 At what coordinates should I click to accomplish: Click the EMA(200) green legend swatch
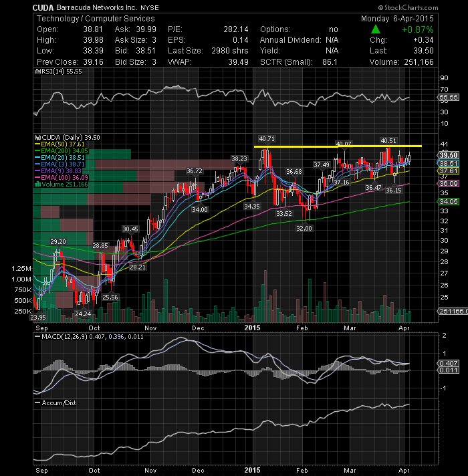37,151
